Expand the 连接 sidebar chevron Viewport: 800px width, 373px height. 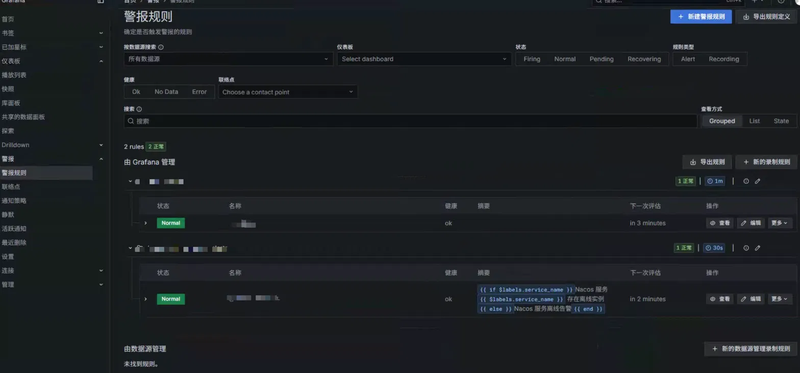pos(101,270)
